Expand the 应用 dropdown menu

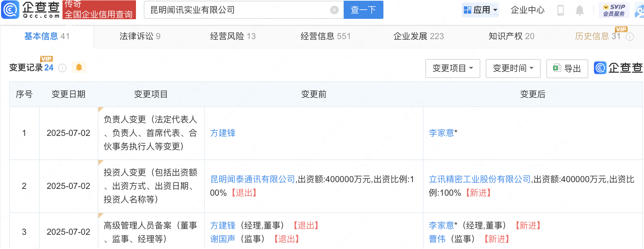tap(481, 10)
